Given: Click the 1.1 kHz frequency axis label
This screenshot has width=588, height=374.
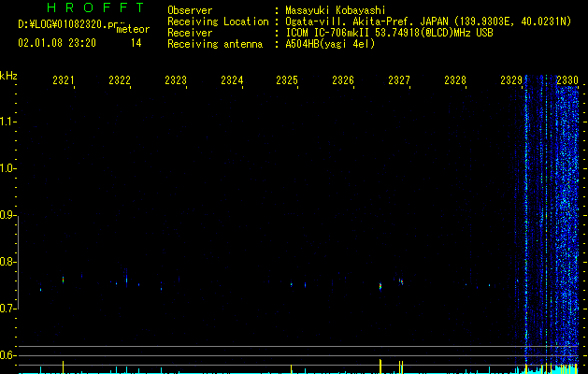Looking at the screenshot, I should 7,122.
